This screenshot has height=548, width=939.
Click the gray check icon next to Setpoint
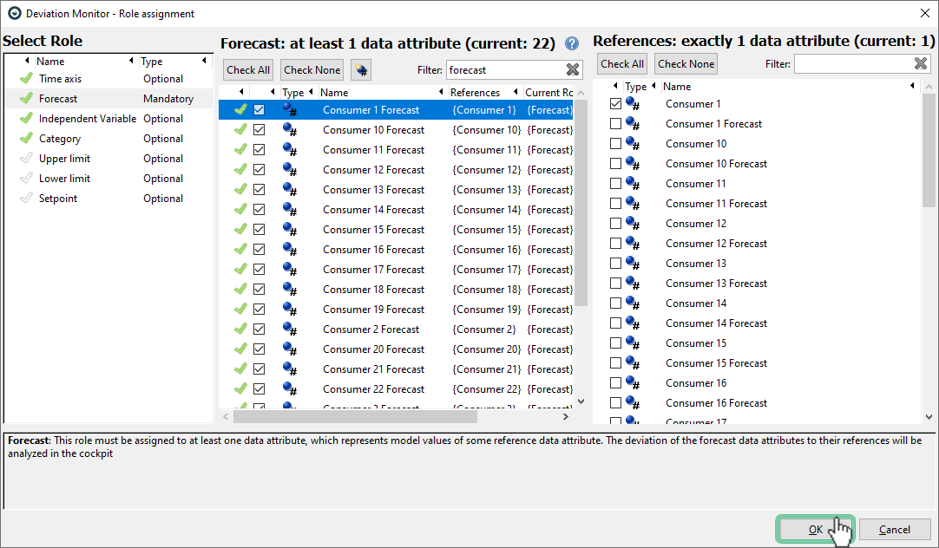pyautogui.click(x=26, y=198)
